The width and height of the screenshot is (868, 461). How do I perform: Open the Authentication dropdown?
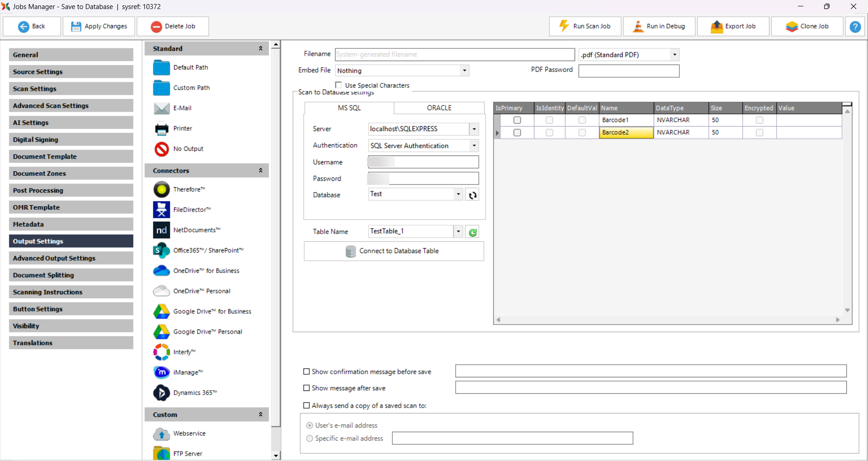click(474, 146)
